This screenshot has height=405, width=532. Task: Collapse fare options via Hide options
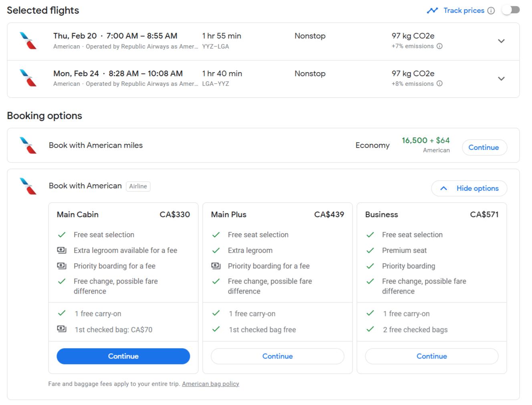tap(469, 188)
